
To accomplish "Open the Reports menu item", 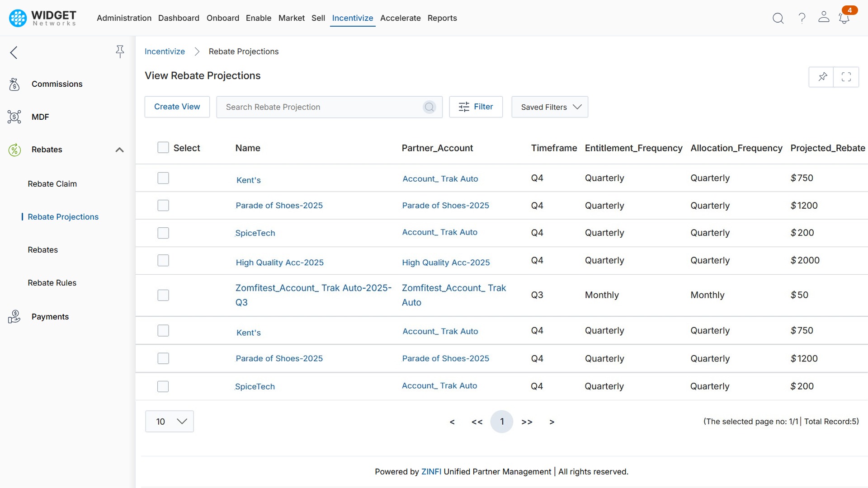I will click(x=442, y=18).
